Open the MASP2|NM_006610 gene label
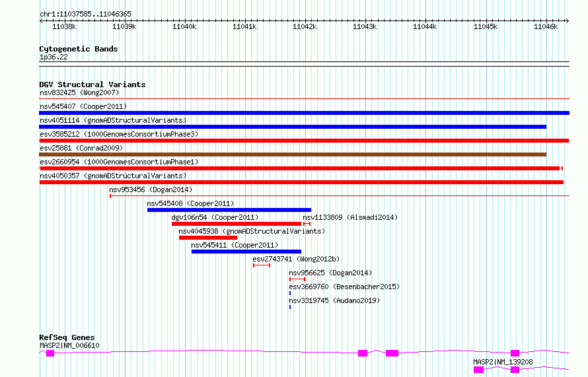The image size is (588, 377). click(x=69, y=345)
